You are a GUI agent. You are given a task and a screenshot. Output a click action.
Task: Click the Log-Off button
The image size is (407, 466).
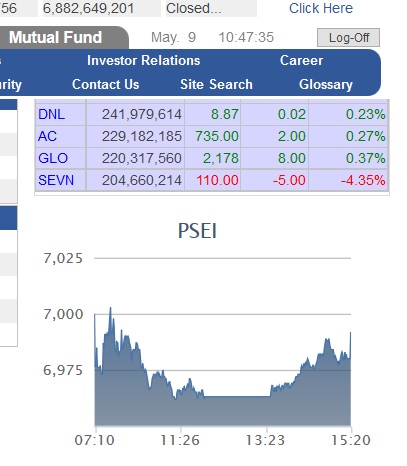tap(348, 38)
